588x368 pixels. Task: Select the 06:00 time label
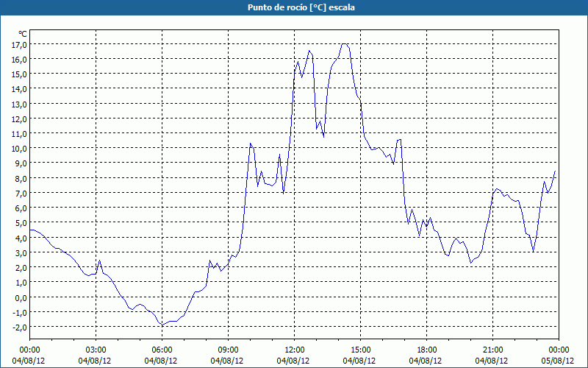162,350
